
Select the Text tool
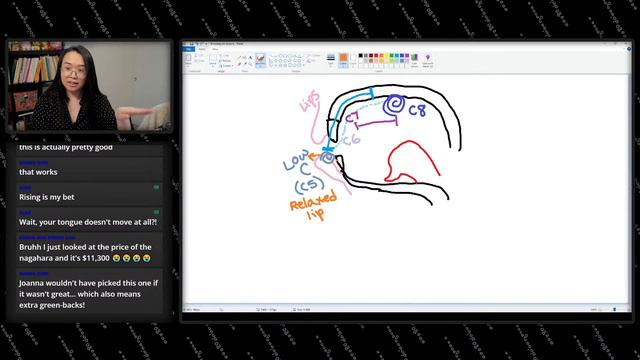[x=250, y=58]
